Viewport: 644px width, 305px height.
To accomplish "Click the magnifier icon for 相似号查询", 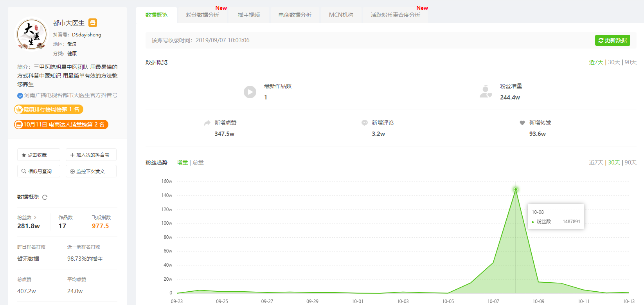I will pyautogui.click(x=24, y=171).
